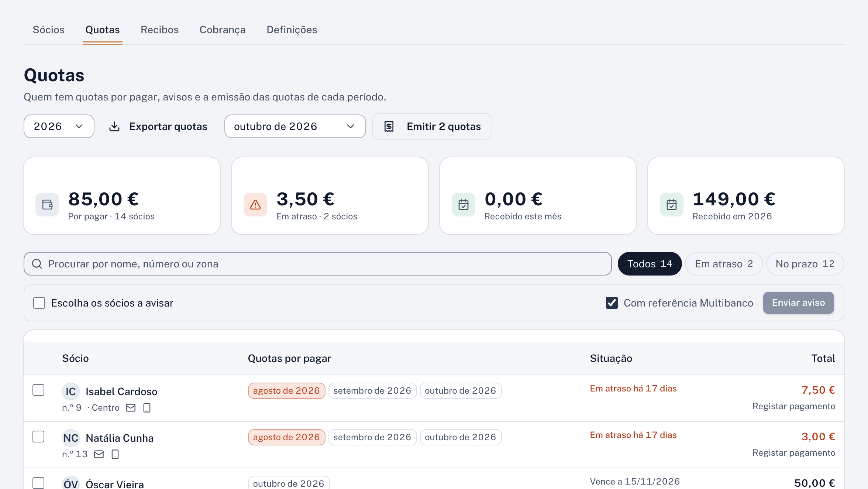Click Isabel Cardoso's email envelope icon
Image resolution: width=868 pixels, height=489 pixels.
coord(131,408)
